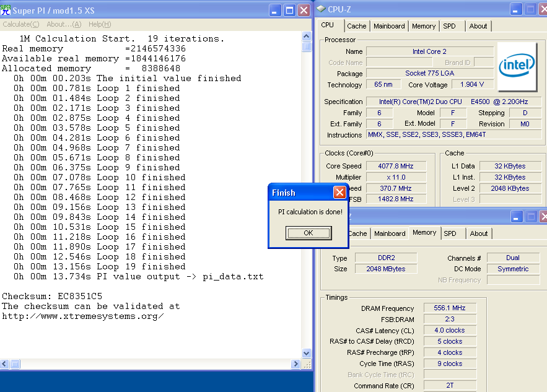Click the Core Speed value 4077.8 MHz
The width and height of the screenshot is (547, 392).
[396, 166]
